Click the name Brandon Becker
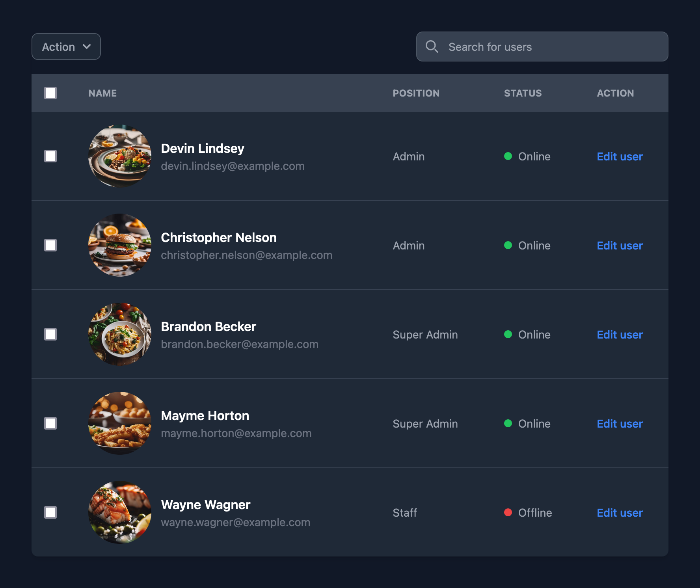Viewport: 700px width, 588px height. point(209,327)
